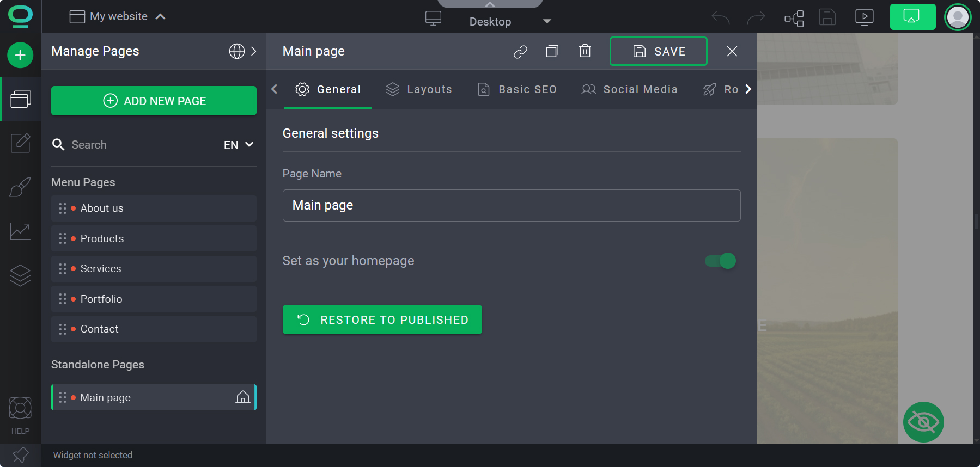Screen dimensions: 980x467
Task: Open the Desktop device dropdown
Action: pos(490,21)
